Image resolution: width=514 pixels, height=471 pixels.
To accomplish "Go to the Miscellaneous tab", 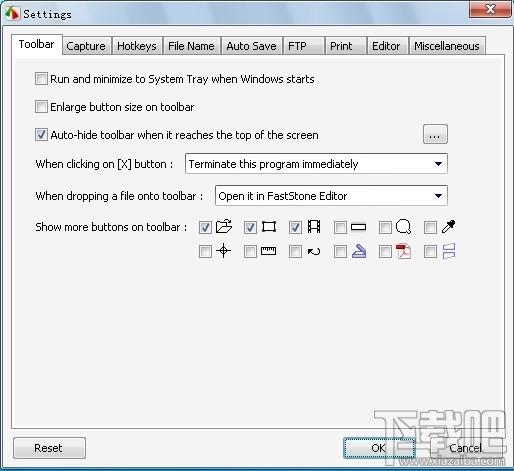I will (447, 46).
